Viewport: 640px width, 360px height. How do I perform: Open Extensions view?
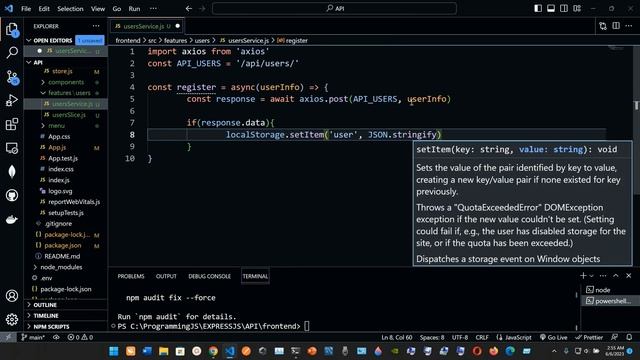[12, 124]
